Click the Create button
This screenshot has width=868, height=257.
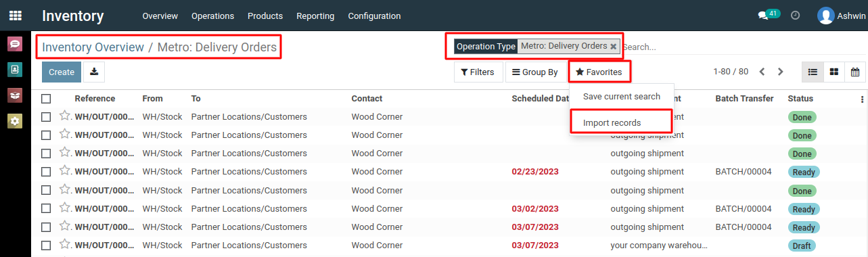62,72
